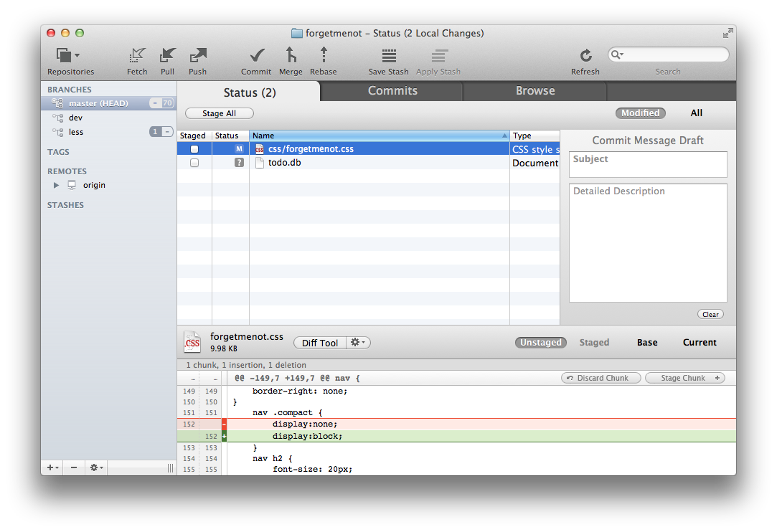Click the Merge toolbar icon
The image size is (777, 532).
(291, 55)
